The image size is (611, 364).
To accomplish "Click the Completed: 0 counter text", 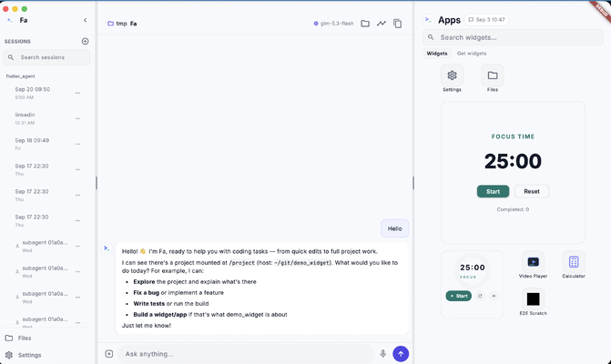I will (x=513, y=209).
